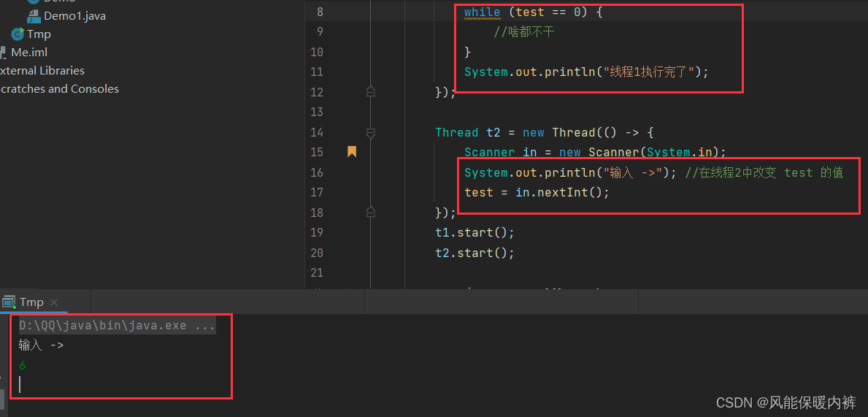
Task: Collapse the lambda fold marker at line 14
Action: [371, 133]
